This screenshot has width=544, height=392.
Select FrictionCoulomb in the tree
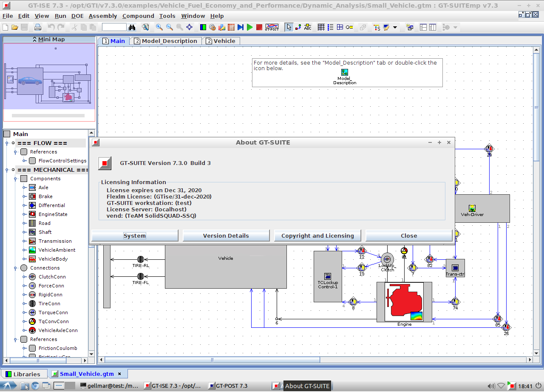(x=58, y=348)
